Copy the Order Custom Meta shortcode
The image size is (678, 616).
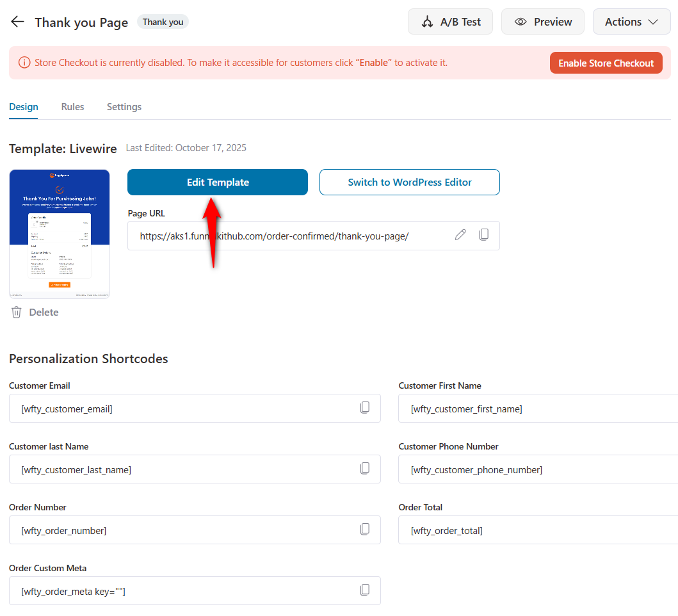(x=364, y=590)
